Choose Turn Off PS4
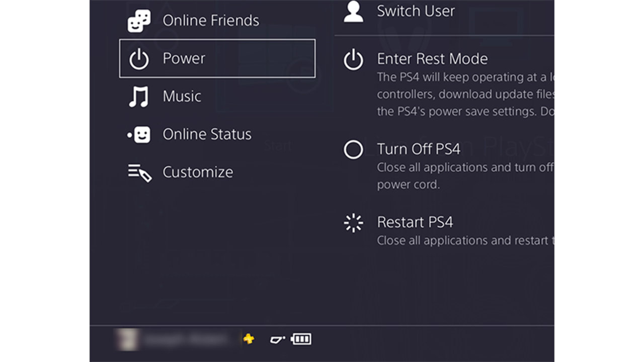644x362 pixels. [x=419, y=149]
